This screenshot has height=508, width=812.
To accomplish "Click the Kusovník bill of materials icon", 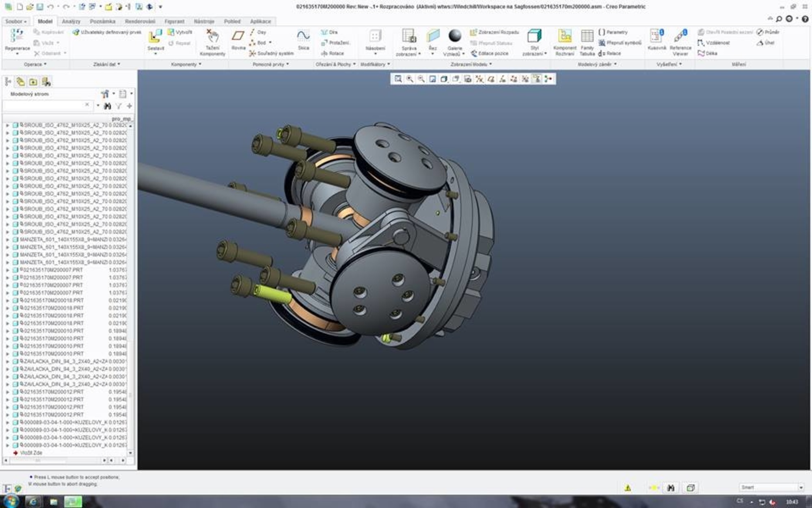I will click(x=657, y=36).
